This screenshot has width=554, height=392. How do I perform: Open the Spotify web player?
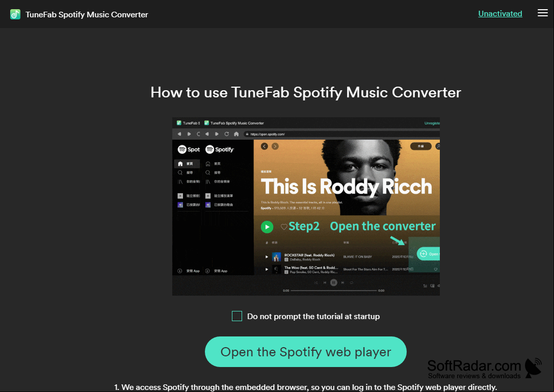click(306, 352)
